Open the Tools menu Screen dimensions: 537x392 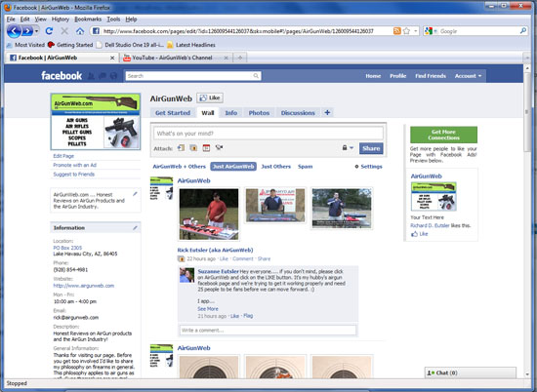pyautogui.click(x=113, y=20)
